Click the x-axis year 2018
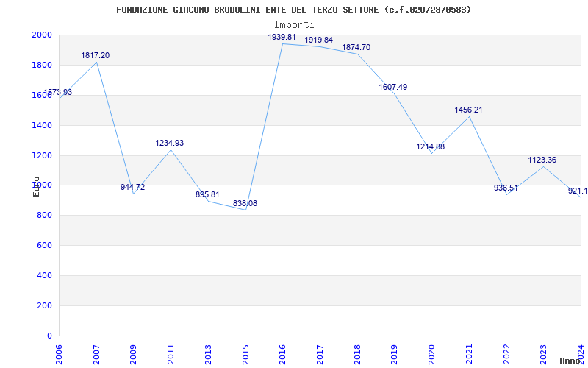This screenshot has width=588, height=368. (x=357, y=355)
